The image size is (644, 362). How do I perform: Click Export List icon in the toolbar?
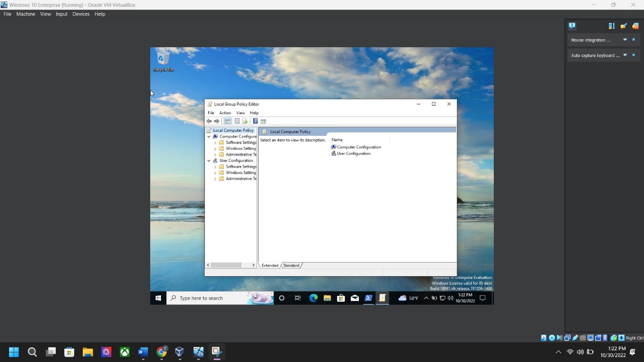[x=245, y=121]
